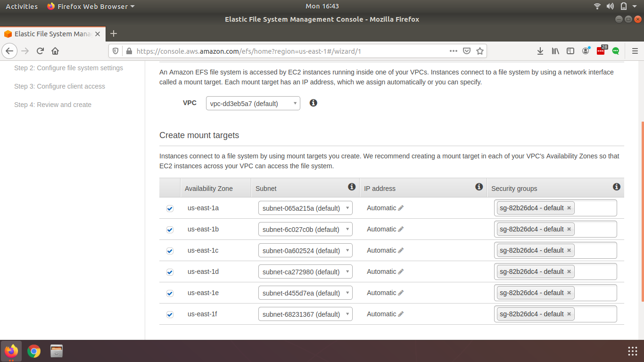Go to Firefox home page icon
The height and width of the screenshot is (362, 644).
55,51
